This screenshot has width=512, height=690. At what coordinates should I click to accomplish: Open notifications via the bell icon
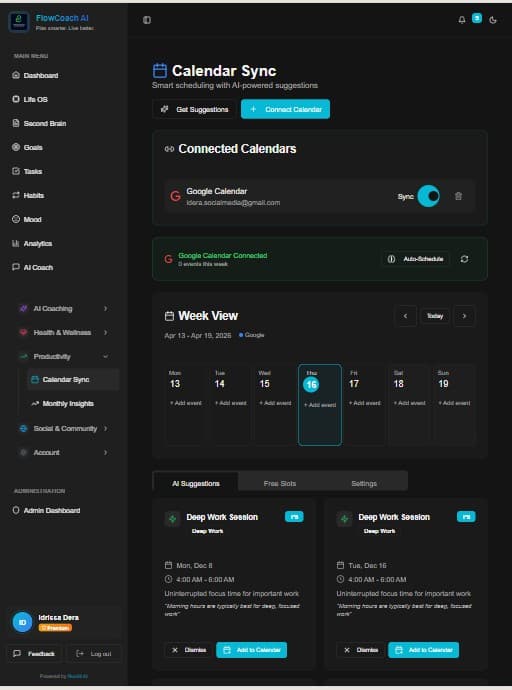[462, 20]
